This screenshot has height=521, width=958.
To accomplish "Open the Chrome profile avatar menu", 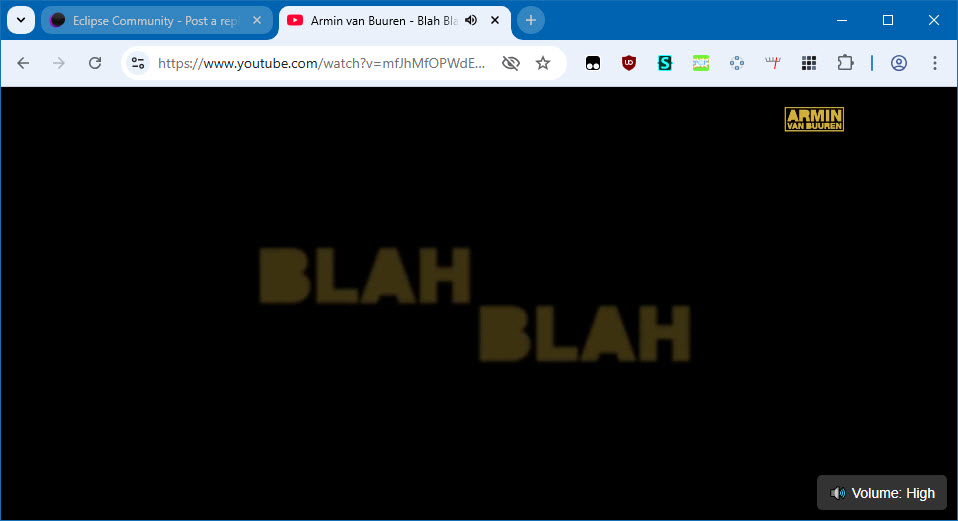I will [899, 63].
